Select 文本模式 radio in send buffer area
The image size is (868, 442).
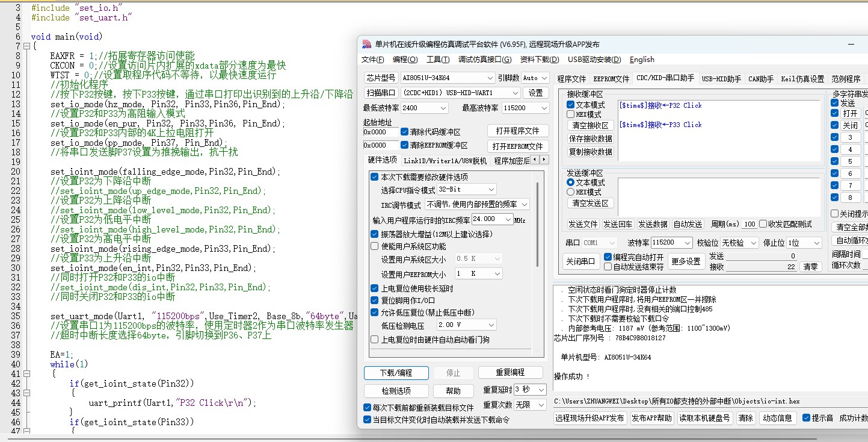pos(570,182)
